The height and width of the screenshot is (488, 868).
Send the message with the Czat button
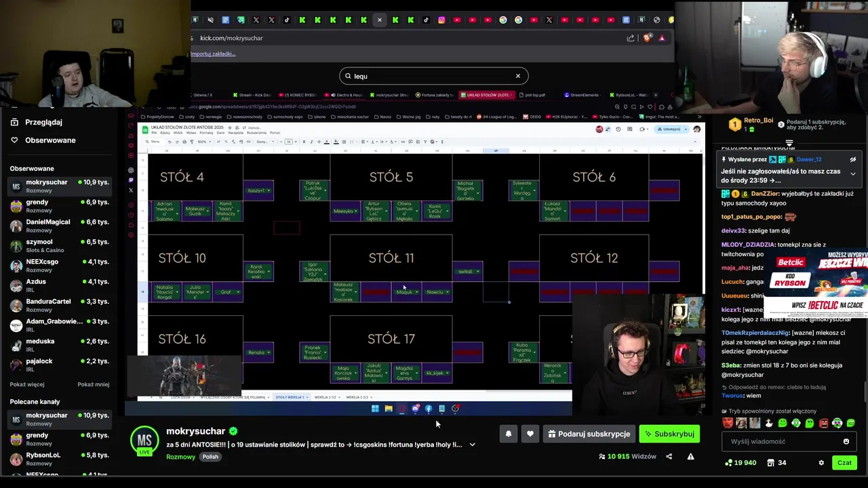(844, 463)
